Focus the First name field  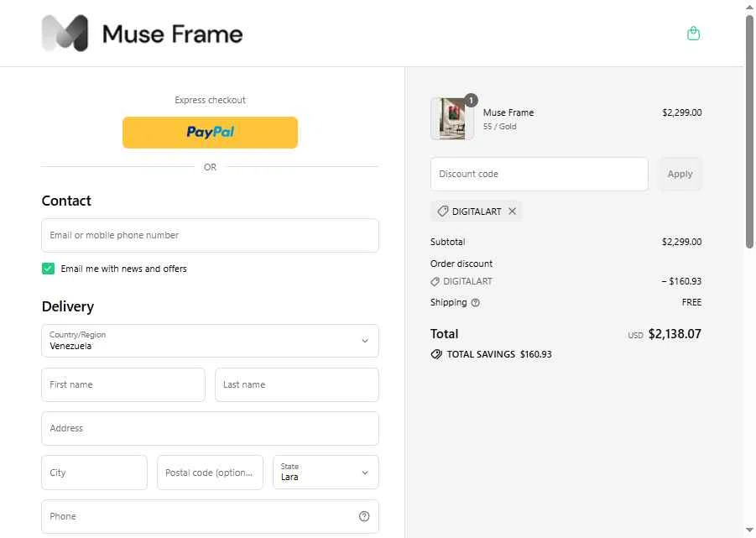point(123,384)
